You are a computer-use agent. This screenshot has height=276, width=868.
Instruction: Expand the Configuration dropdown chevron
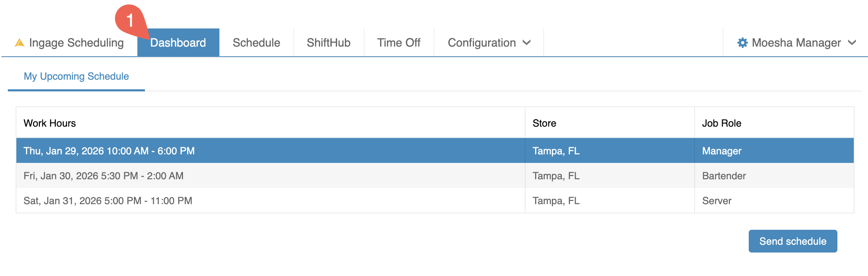[x=527, y=43]
